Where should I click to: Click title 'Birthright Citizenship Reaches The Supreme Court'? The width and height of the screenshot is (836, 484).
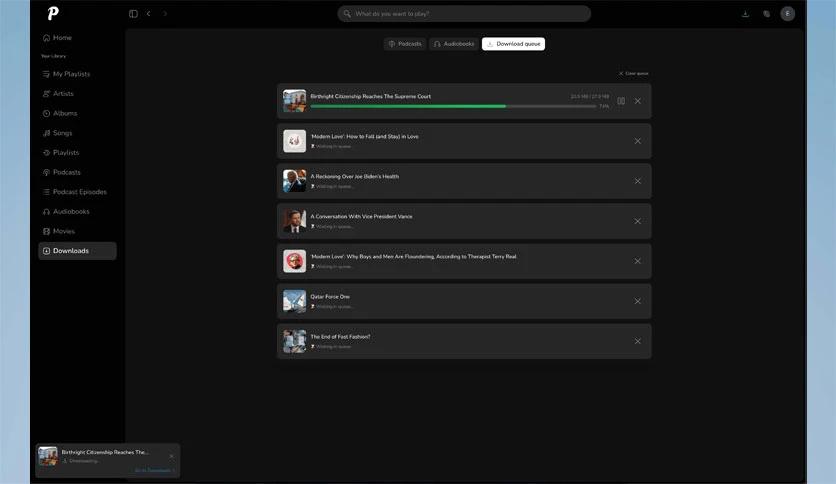click(x=371, y=96)
